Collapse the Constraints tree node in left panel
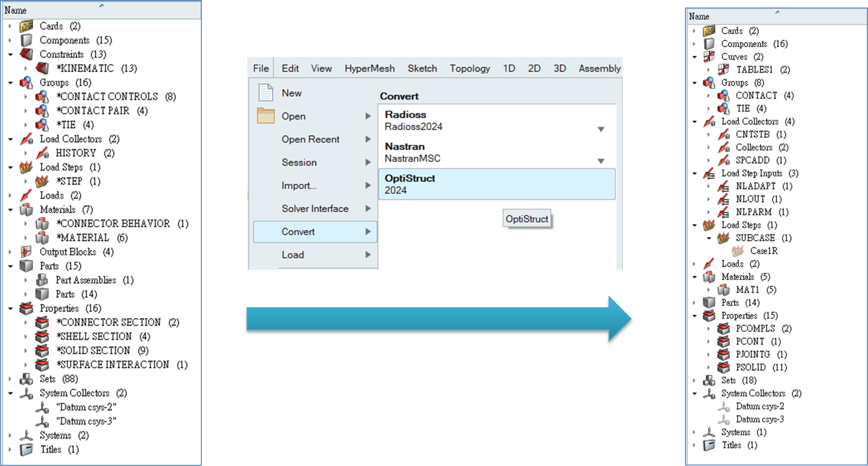Image resolution: width=868 pixels, height=466 pixels. pos(10,54)
